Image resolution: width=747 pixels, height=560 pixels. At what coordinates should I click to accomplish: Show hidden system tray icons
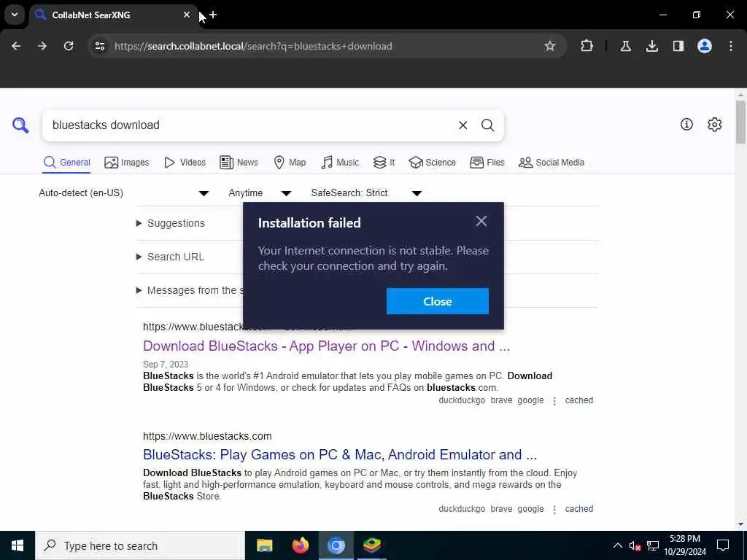(617, 545)
